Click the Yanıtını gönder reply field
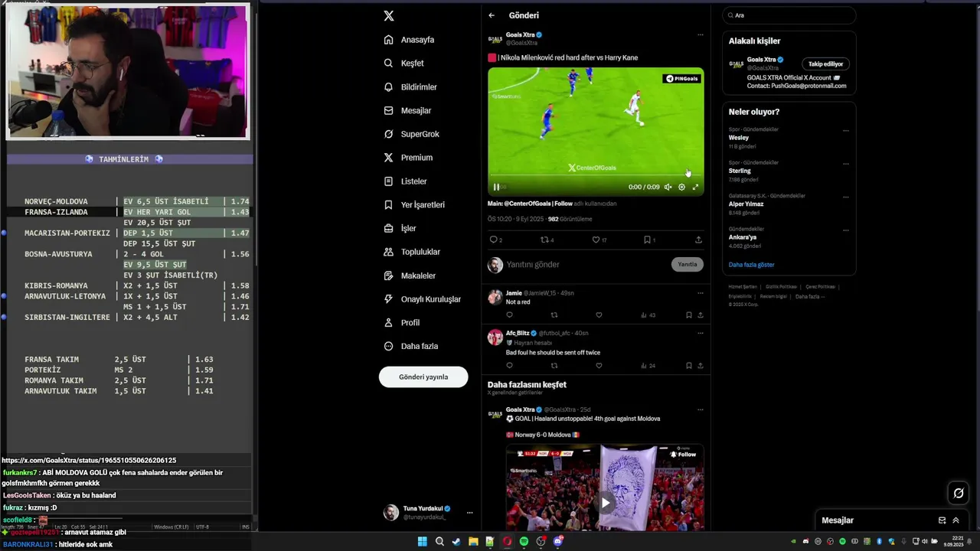The height and width of the screenshot is (551, 980). (586, 264)
